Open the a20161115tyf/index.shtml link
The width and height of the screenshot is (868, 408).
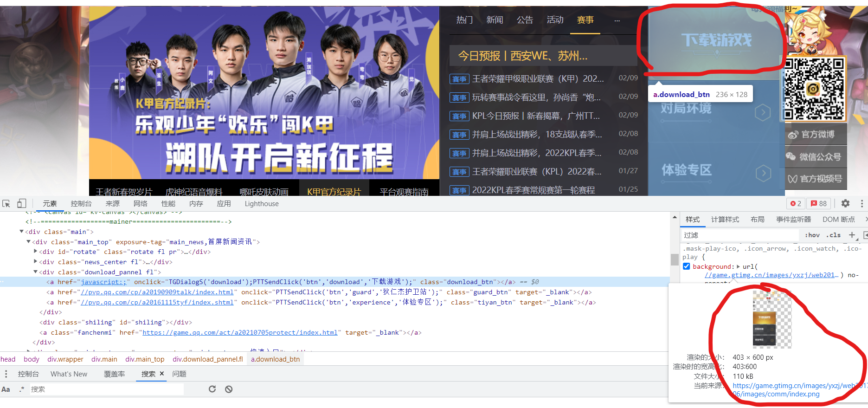157,302
